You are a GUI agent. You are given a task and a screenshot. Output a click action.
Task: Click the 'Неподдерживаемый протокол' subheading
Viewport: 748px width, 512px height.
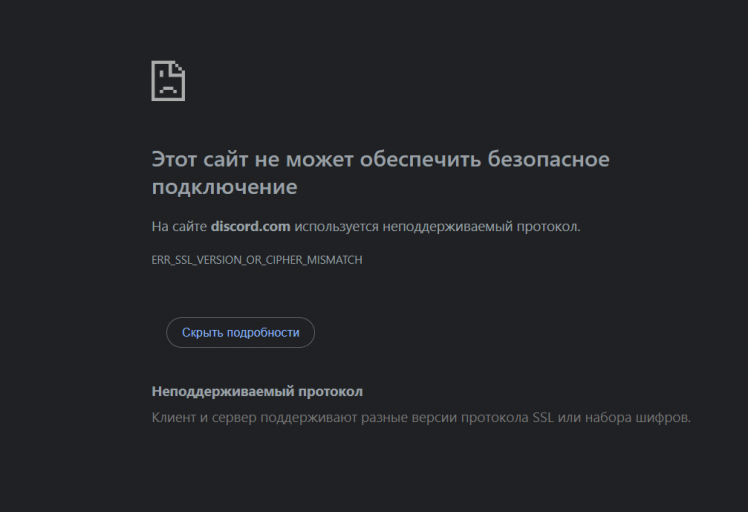[x=257, y=391]
